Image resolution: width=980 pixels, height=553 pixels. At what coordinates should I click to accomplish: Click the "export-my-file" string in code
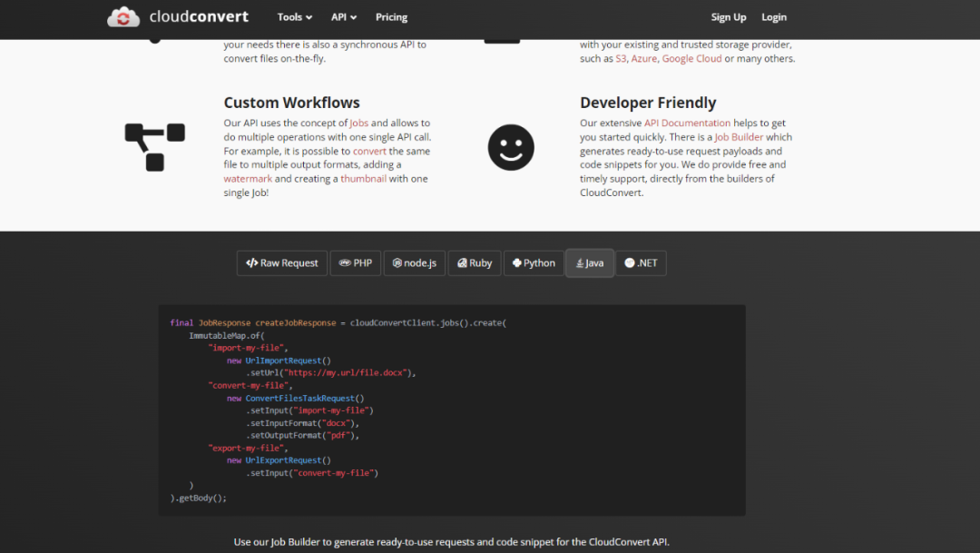coord(246,448)
